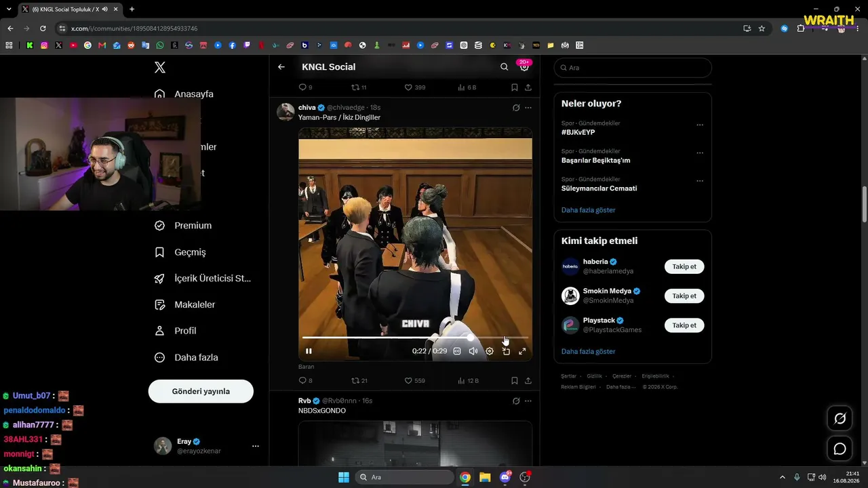Ask Grok about Rvb's NBDSxGONDO post
Image resolution: width=868 pixels, height=488 pixels.
516,401
